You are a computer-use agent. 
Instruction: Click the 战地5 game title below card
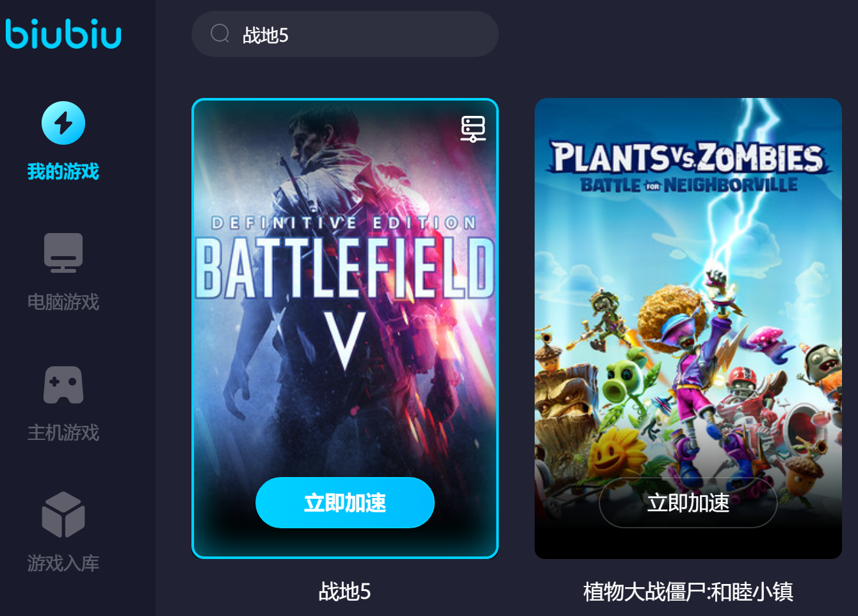pos(345,591)
